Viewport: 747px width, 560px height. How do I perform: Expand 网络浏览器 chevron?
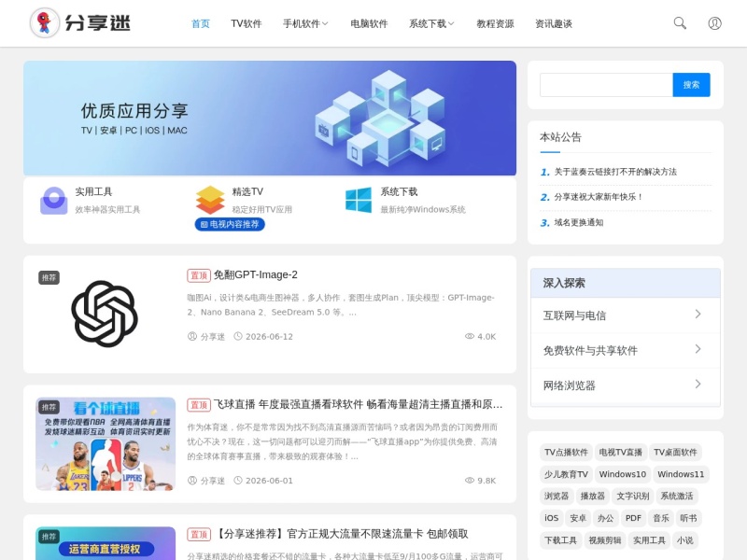(698, 385)
